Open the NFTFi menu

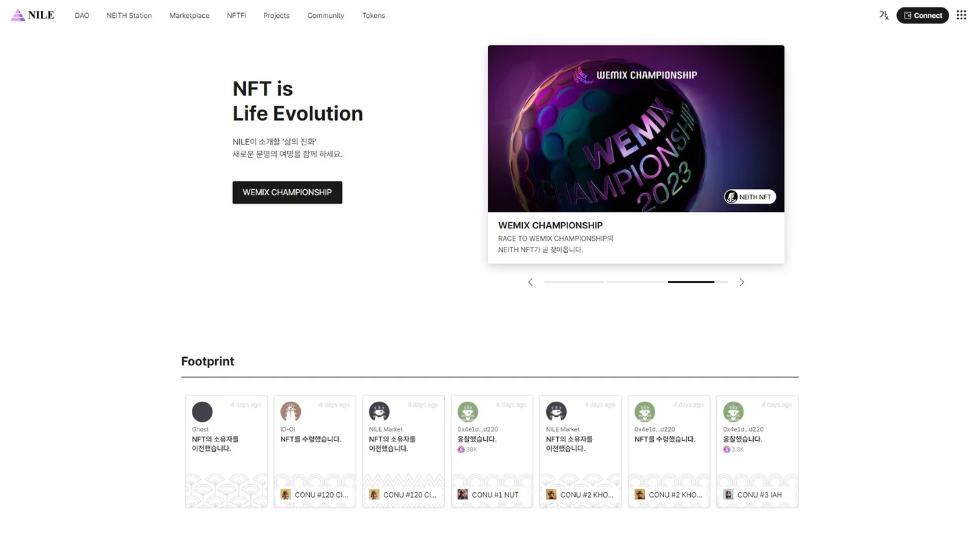(236, 15)
